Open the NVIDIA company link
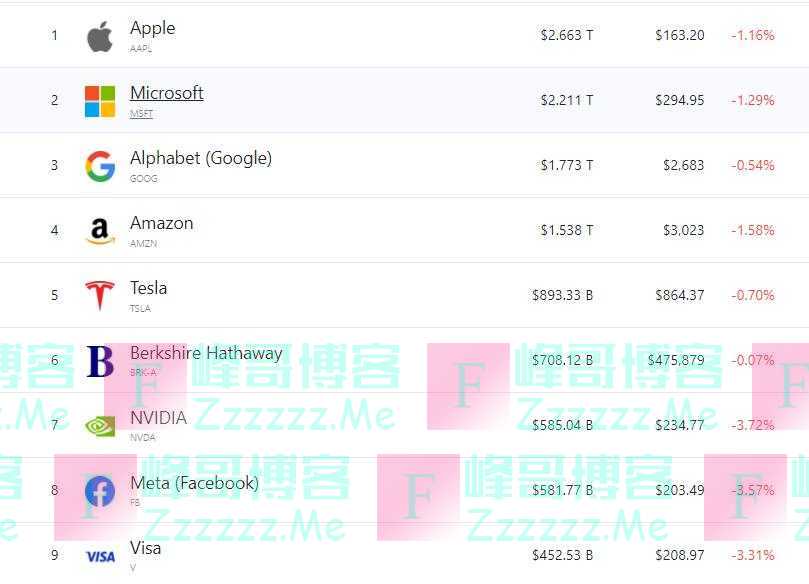 [158, 418]
